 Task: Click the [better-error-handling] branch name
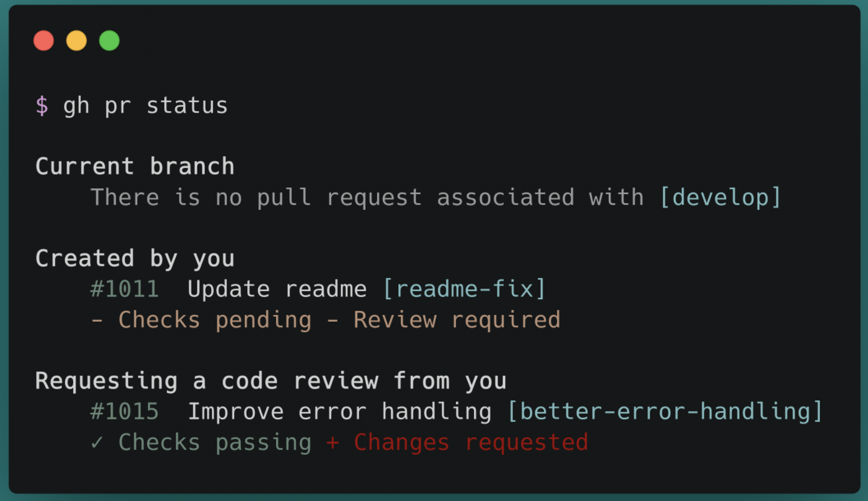coord(665,412)
